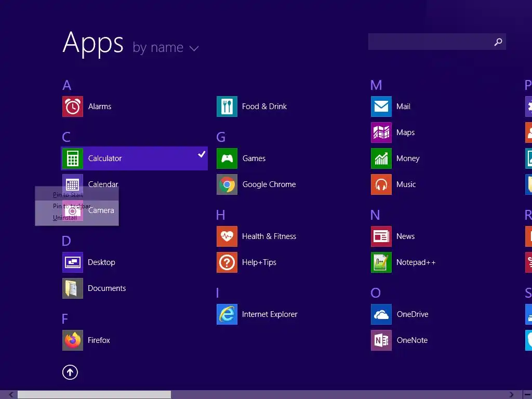
Task: Click inside the apps search box
Action: (x=437, y=42)
